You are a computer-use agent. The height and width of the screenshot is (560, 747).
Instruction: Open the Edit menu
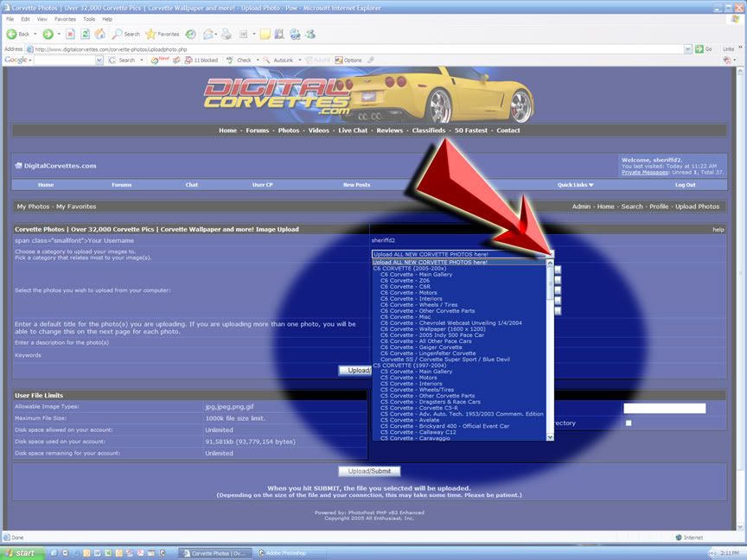pos(25,19)
